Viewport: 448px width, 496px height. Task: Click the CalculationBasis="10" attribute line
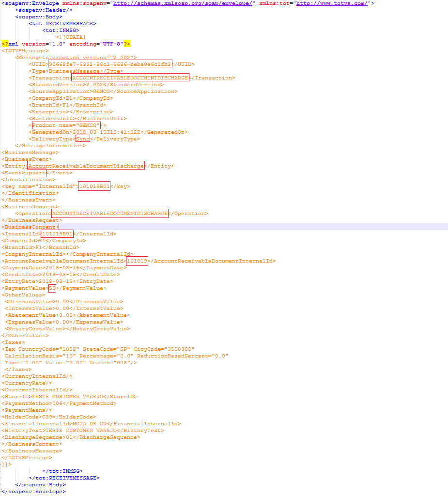(x=116, y=356)
